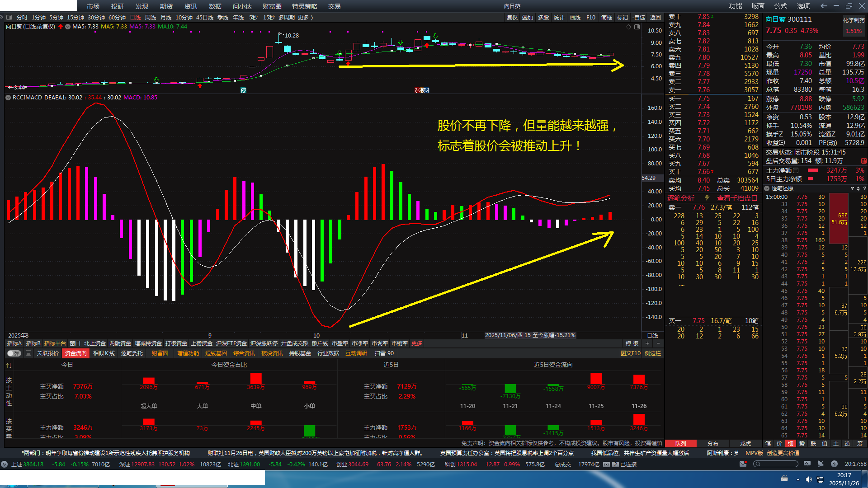Click the 复权 toolbar button
Image resolution: width=868 pixels, height=488 pixels.
tap(512, 17)
